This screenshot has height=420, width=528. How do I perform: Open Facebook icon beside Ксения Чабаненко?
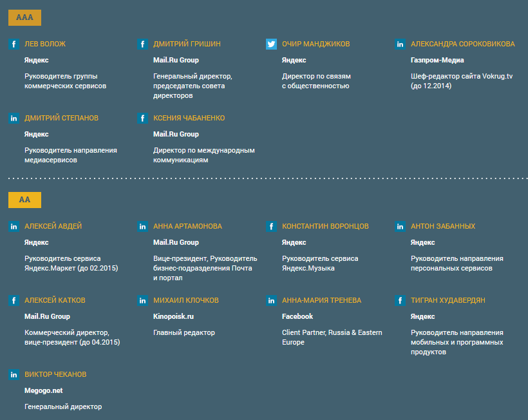[142, 119]
